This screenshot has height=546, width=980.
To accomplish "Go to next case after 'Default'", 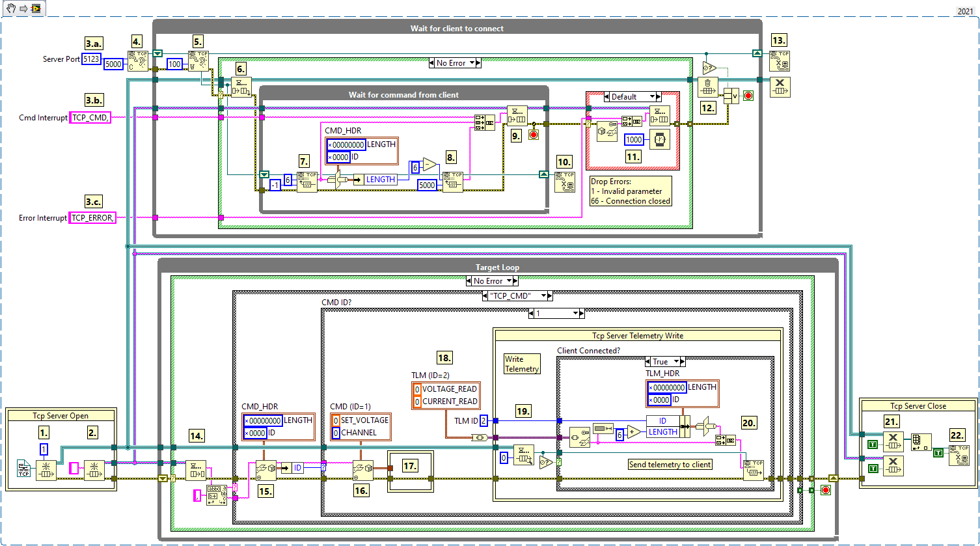I will (657, 97).
